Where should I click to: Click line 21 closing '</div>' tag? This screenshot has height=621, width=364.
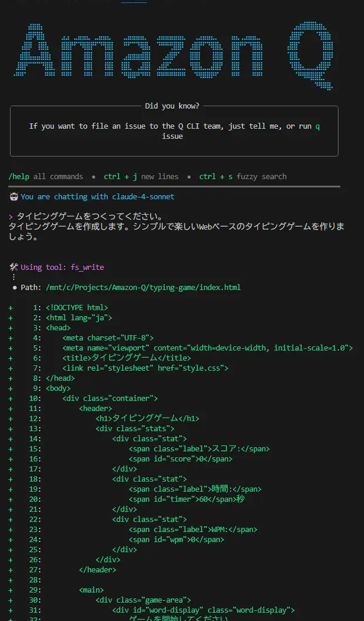click(124, 509)
